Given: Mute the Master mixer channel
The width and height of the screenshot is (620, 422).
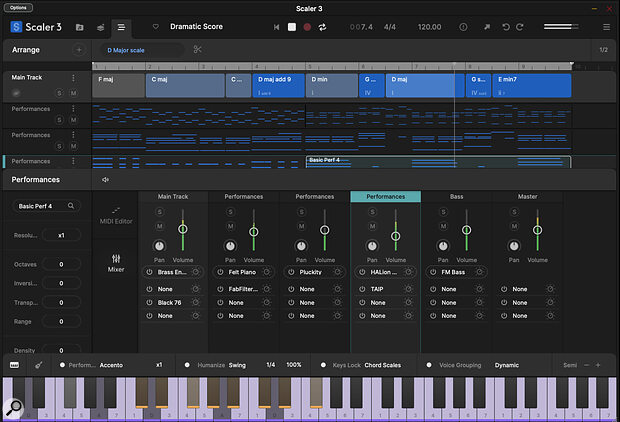Looking at the screenshot, I should (514, 226).
